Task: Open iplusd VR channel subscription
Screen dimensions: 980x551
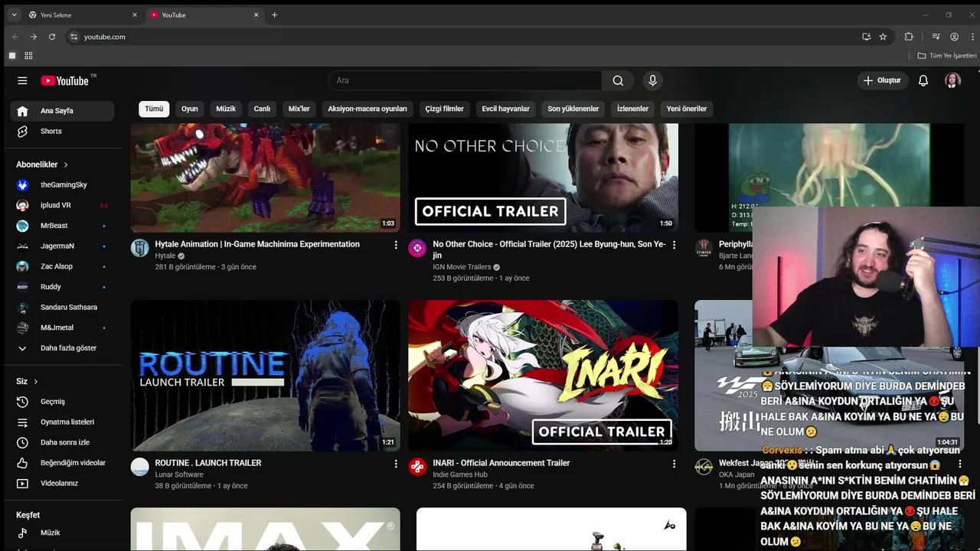Action: 62,205
